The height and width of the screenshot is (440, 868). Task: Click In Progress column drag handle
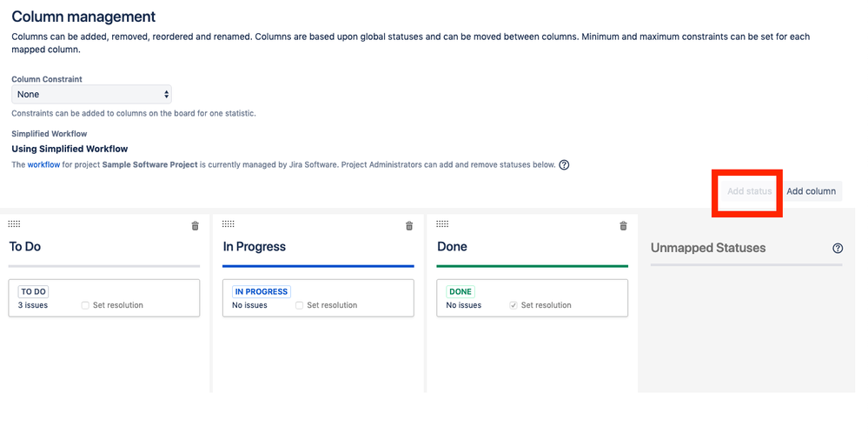tap(229, 224)
